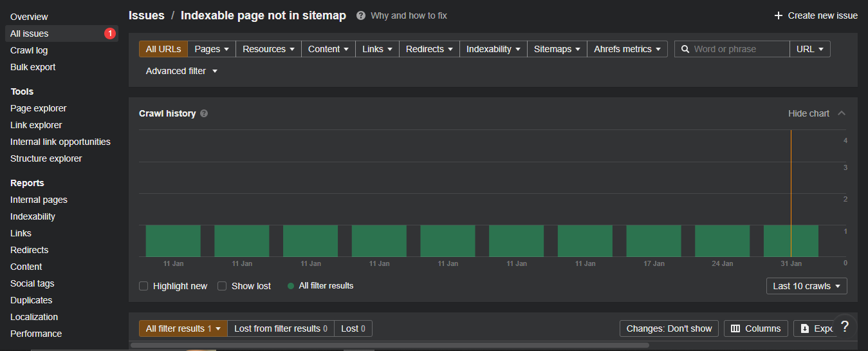Open the Localization report
The image size is (868, 351).
pyautogui.click(x=34, y=317)
